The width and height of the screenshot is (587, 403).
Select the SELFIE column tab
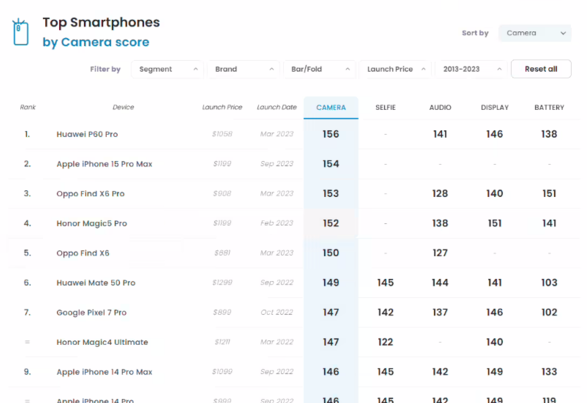pos(385,108)
